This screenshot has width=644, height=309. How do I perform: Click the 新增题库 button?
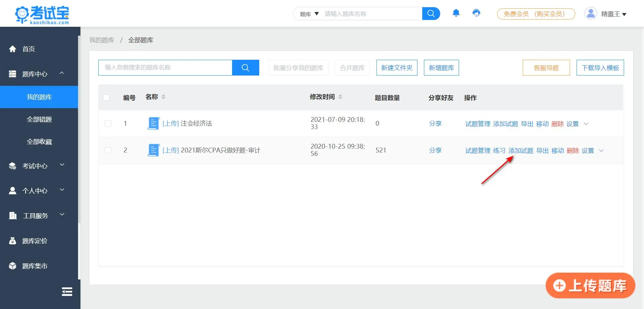[441, 68]
